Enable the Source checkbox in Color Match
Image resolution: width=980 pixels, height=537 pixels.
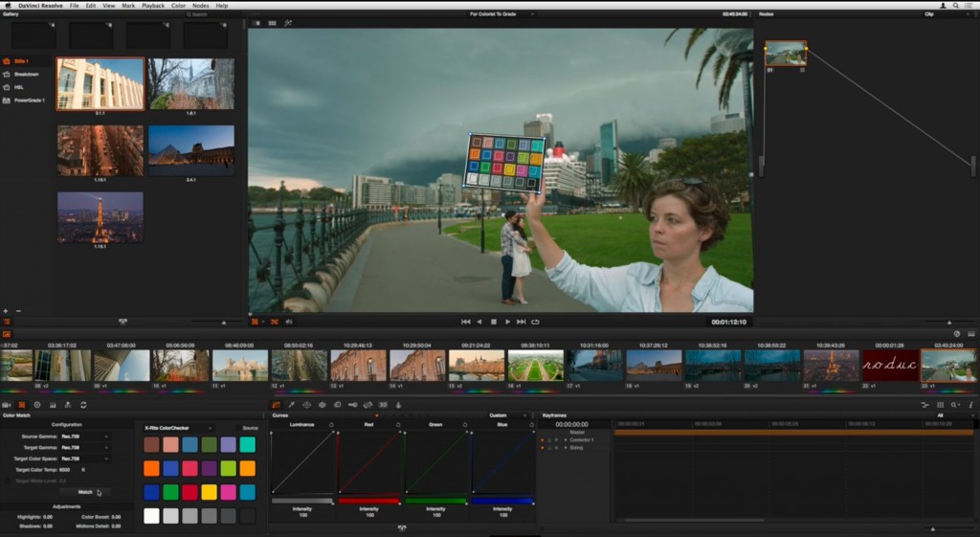(x=239, y=428)
